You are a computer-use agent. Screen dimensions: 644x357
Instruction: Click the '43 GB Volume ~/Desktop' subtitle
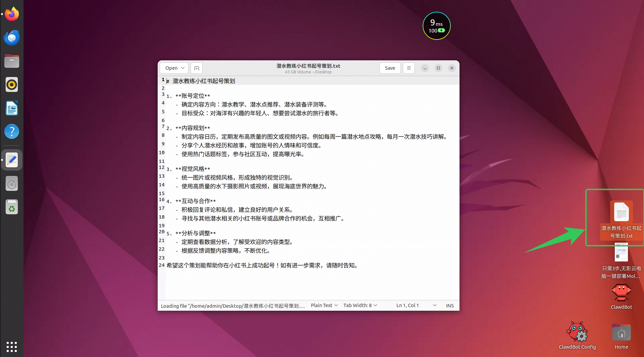308,72
